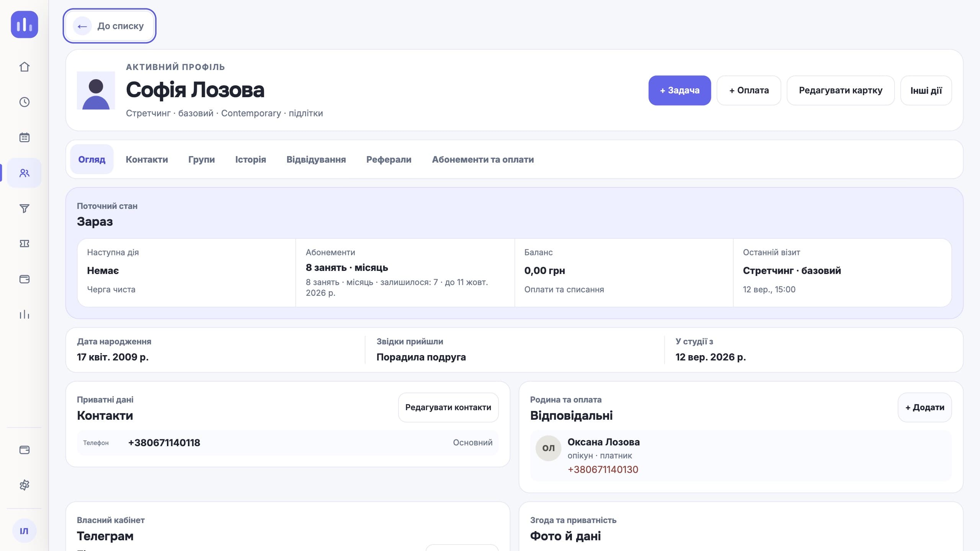Viewport: 980px width, 551px height.
Task: Click the app logo at sidebar top
Action: coord(24,24)
